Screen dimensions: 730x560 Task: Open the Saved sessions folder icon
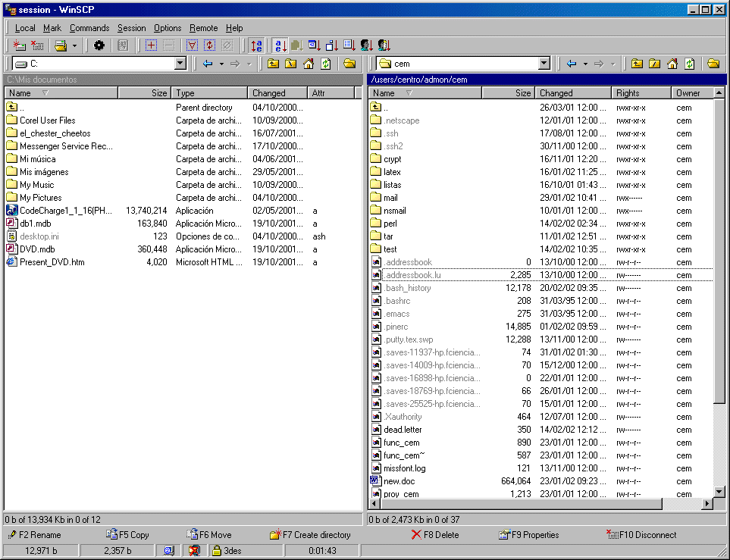(61, 45)
